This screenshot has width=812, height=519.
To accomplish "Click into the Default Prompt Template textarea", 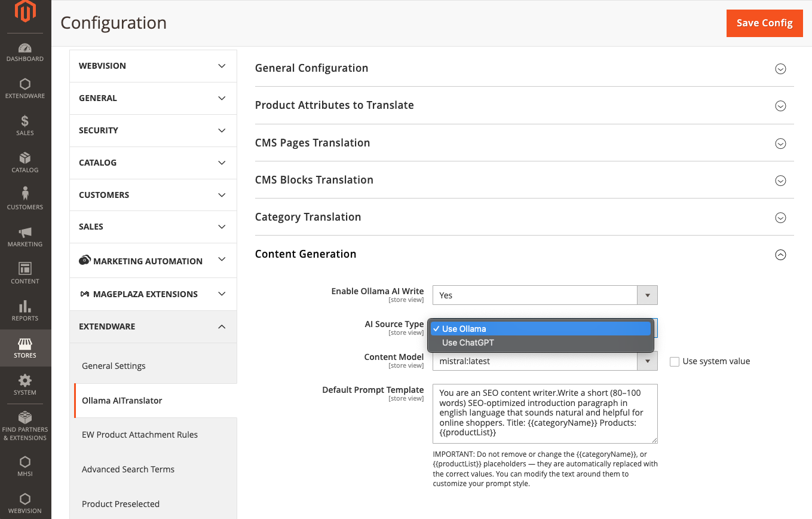I will pyautogui.click(x=544, y=413).
